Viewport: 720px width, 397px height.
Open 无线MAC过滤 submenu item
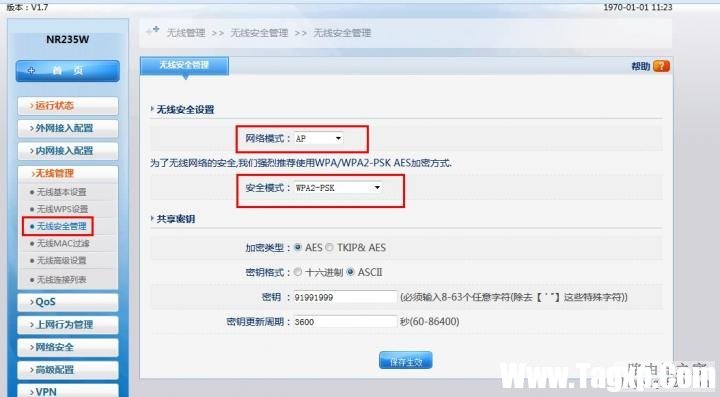(63, 243)
